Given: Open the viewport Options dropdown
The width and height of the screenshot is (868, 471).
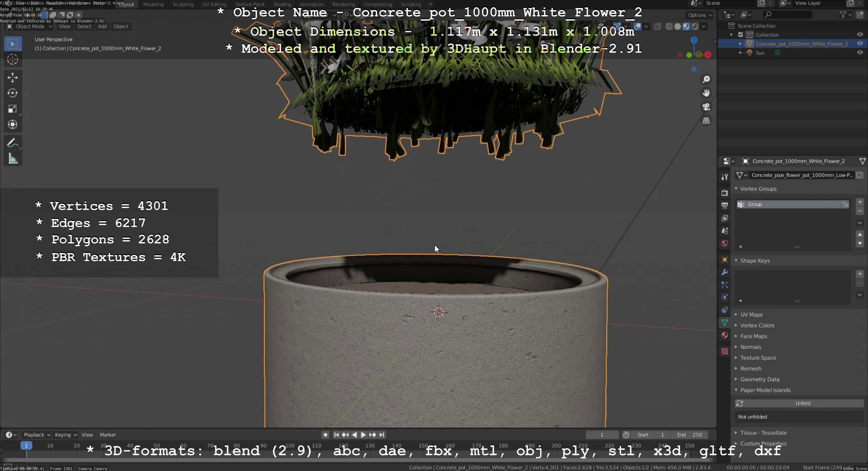Looking at the screenshot, I should 700,15.
